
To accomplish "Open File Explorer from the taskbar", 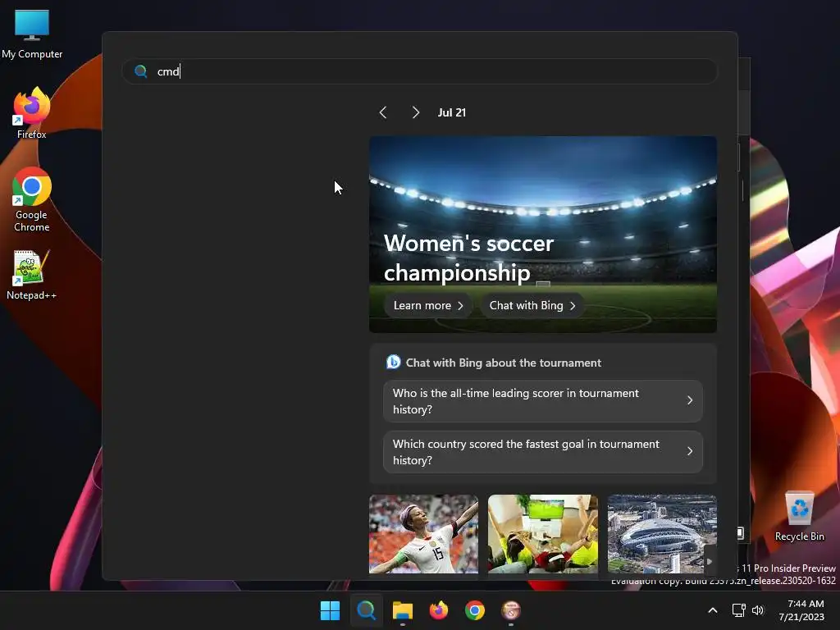I will coord(402,610).
